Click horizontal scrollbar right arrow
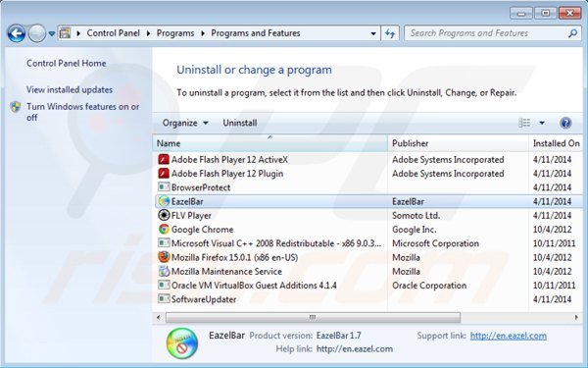The image size is (588, 368). pyautogui.click(x=576, y=318)
